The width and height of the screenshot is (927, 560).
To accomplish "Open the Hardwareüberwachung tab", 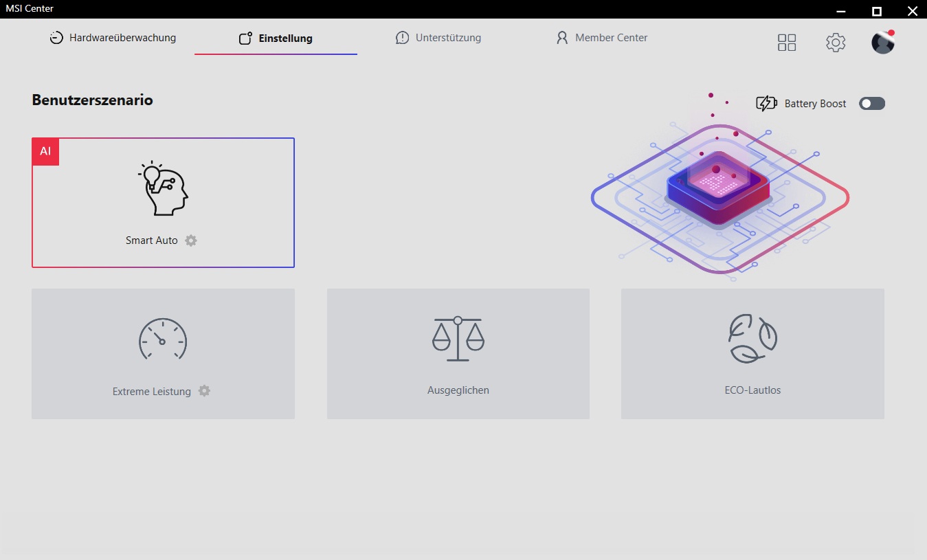I will [x=113, y=38].
